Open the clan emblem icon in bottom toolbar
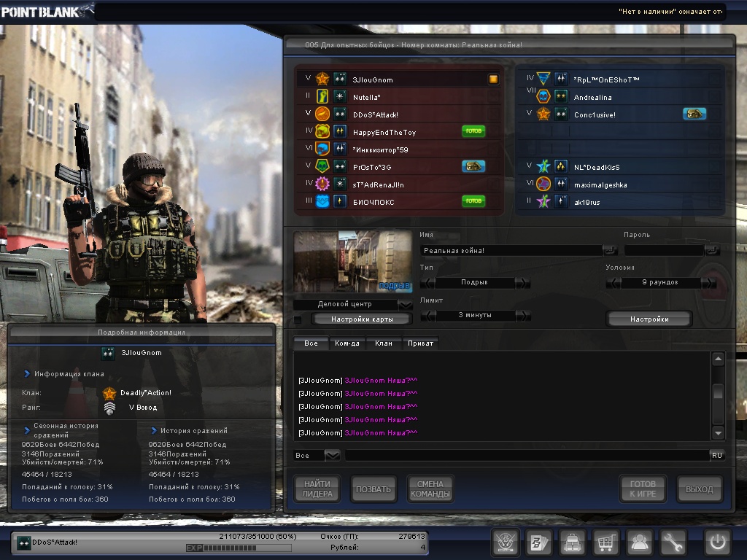 (x=506, y=542)
